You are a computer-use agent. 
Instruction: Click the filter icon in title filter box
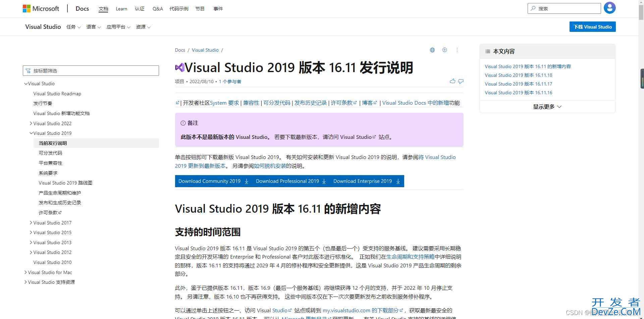(28, 71)
